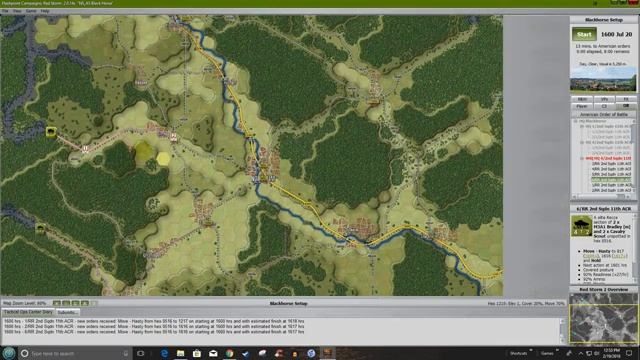Open the Windows notification center
The height and width of the screenshot is (360, 640).
630,353
